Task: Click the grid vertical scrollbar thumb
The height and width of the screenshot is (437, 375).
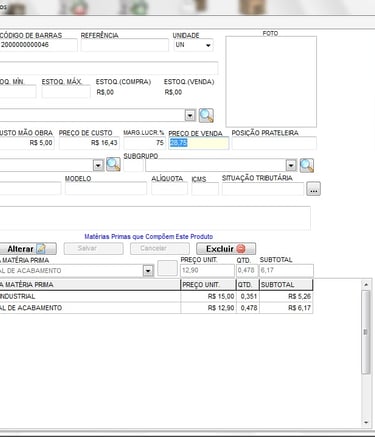Action: (x=366, y=332)
